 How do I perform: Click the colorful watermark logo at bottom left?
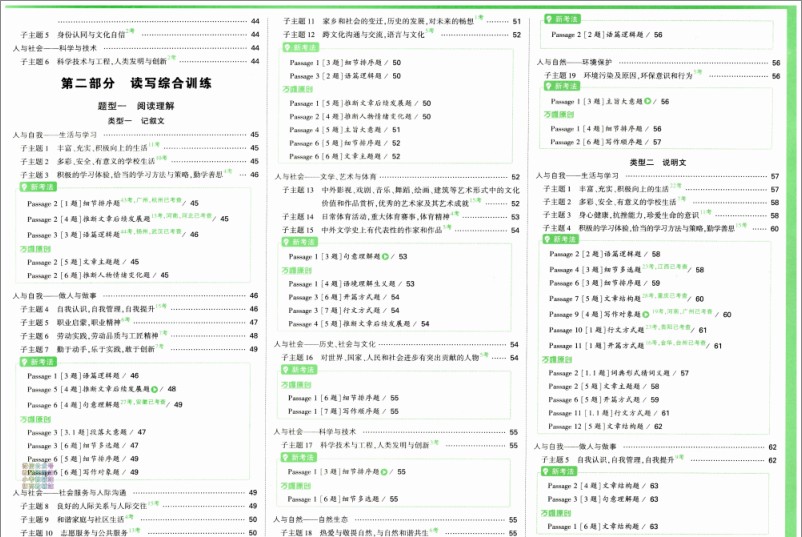38,476
